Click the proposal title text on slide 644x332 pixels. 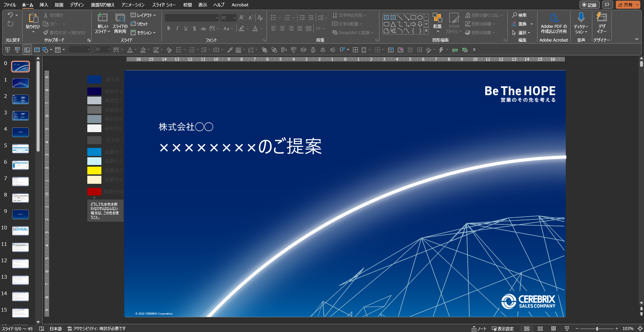coord(240,147)
